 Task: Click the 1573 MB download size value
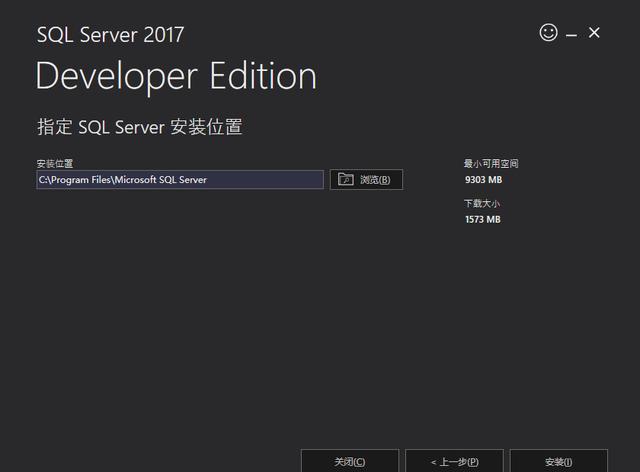point(482,219)
